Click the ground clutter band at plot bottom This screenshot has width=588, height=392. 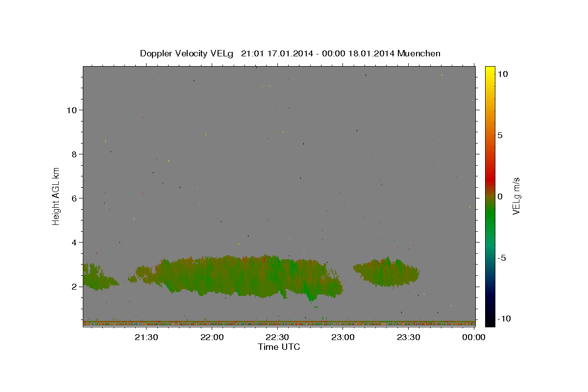[279, 323]
